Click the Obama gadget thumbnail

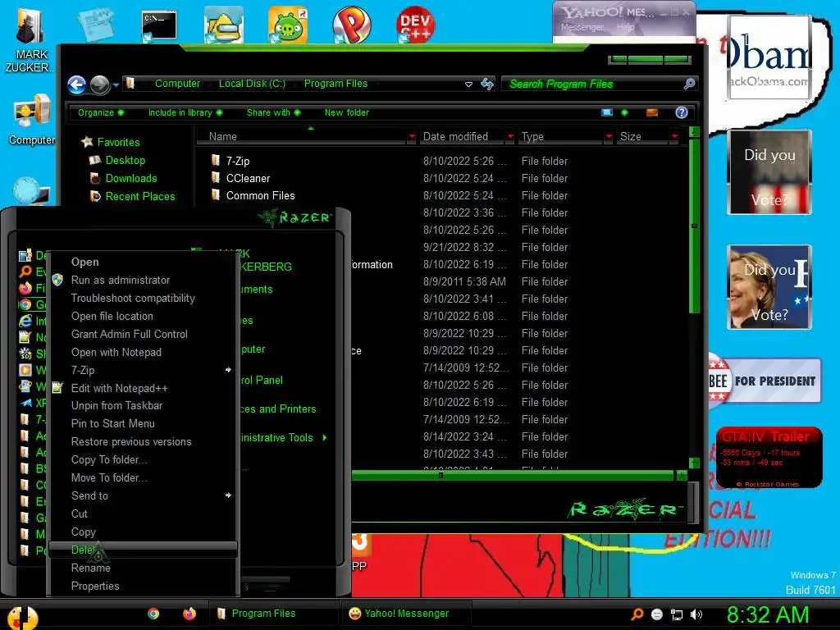[769, 57]
